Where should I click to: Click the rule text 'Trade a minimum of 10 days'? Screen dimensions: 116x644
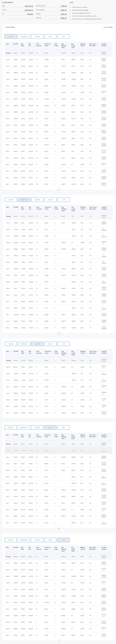[x=80, y=7]
